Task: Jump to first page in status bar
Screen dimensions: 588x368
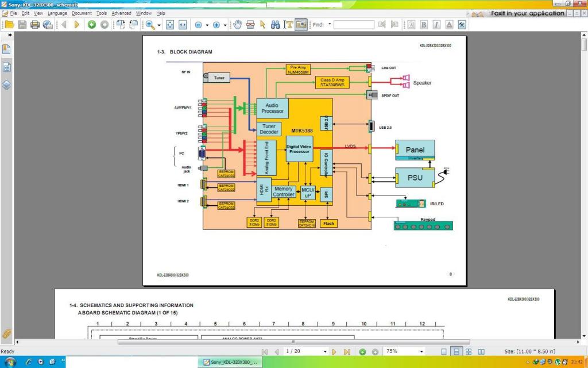Action: (264, 352)
